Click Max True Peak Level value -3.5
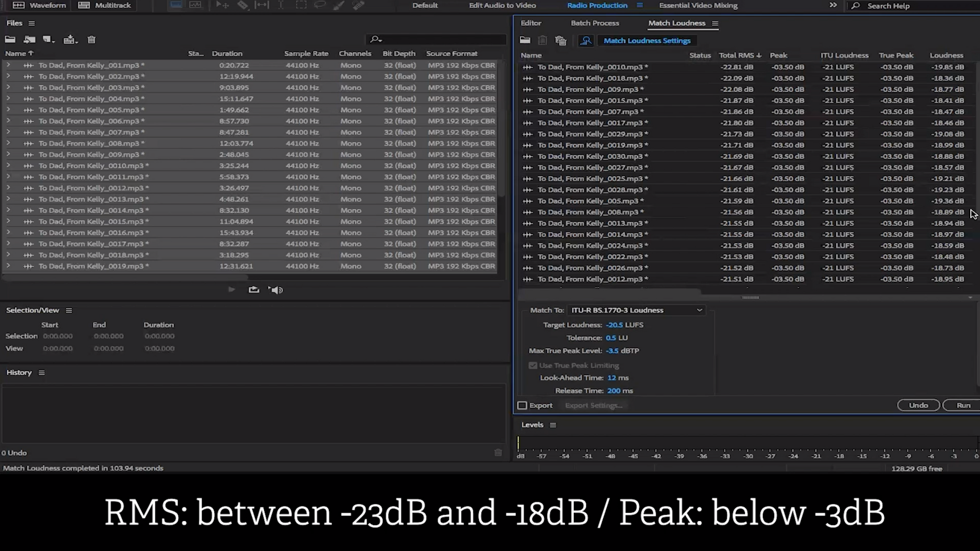The width and height of the screenshot is (980, 551). point(612,351)
